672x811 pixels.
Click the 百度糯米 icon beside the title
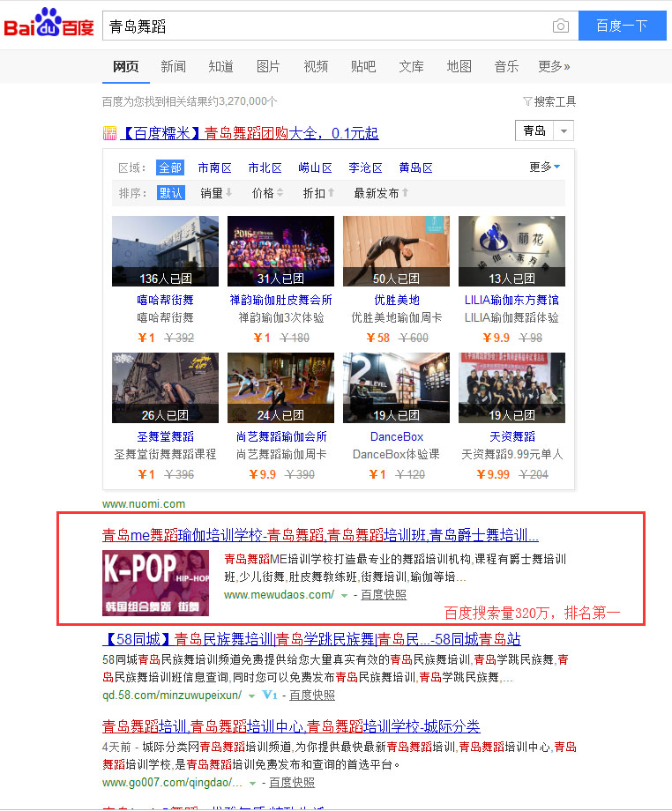click(x=109, y=133)
